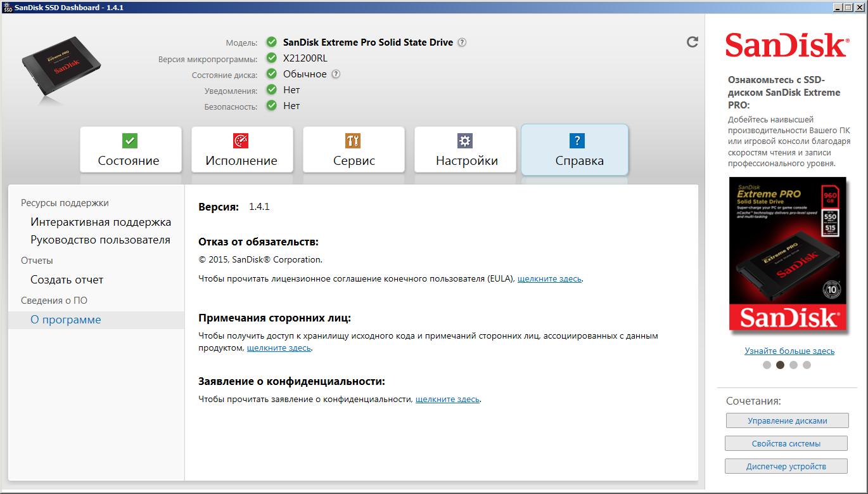The height and width of the screenshot is (494, 868).
Task: Open 'Руководство пользователя' in the sidebar
Action: click(100, 240)
